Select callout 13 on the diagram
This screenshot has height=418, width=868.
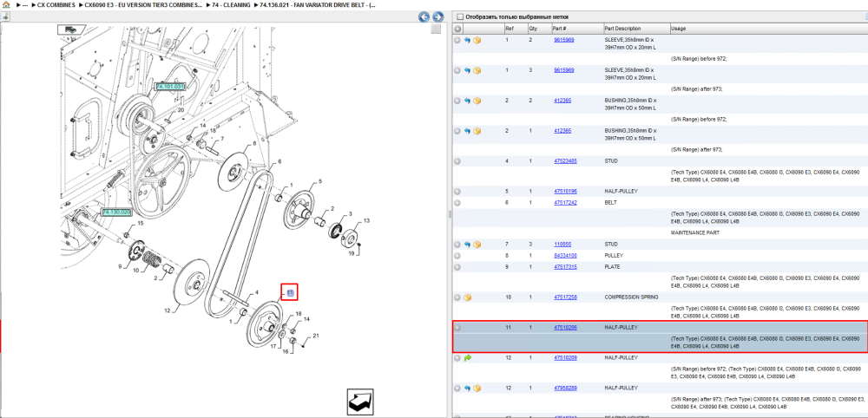(x=366, y=220)
